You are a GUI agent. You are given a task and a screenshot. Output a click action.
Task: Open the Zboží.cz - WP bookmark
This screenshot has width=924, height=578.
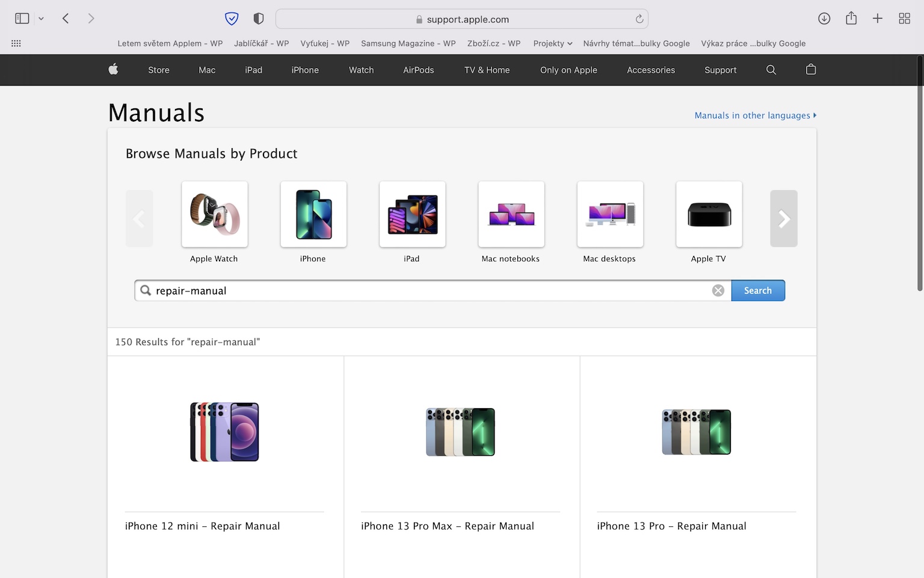click(494, 43)
